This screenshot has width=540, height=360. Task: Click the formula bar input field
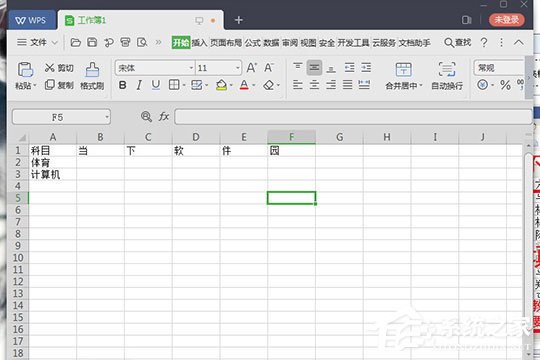[353, 117]
